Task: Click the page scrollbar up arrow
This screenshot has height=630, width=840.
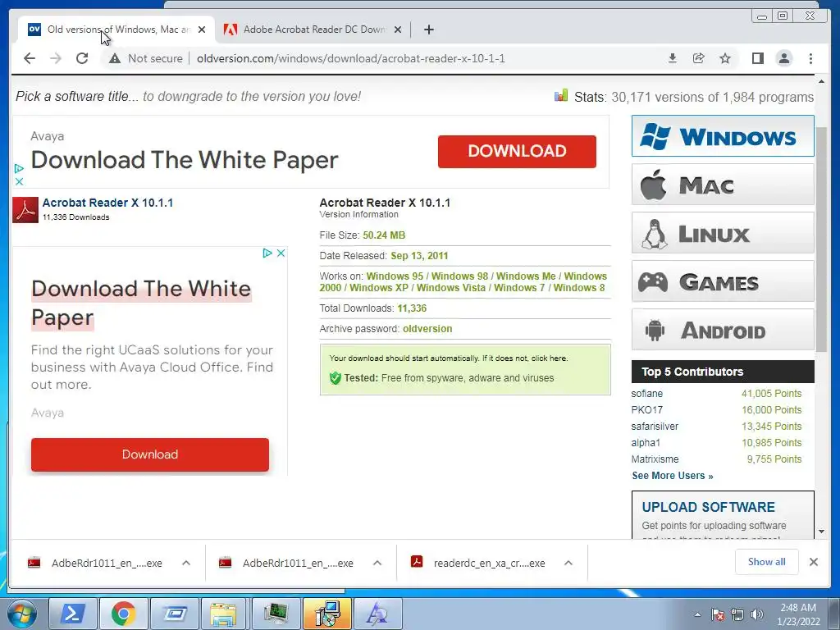Action: click(x=821, y=81)
